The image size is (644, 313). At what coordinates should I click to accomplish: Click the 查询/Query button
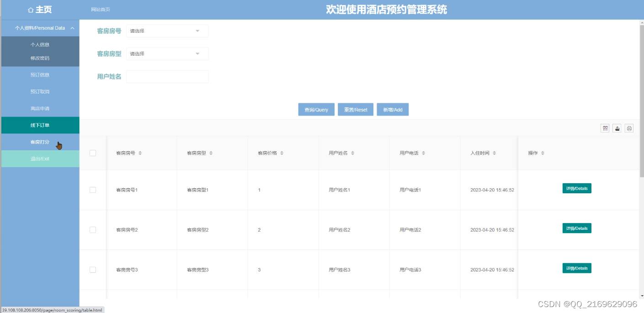[x=316, y=110]
